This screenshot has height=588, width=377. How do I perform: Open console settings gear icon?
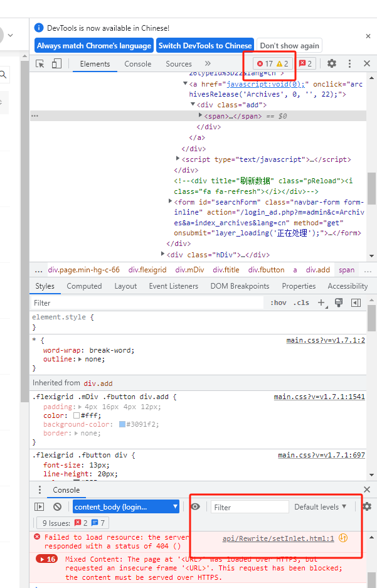pos(367,506)
